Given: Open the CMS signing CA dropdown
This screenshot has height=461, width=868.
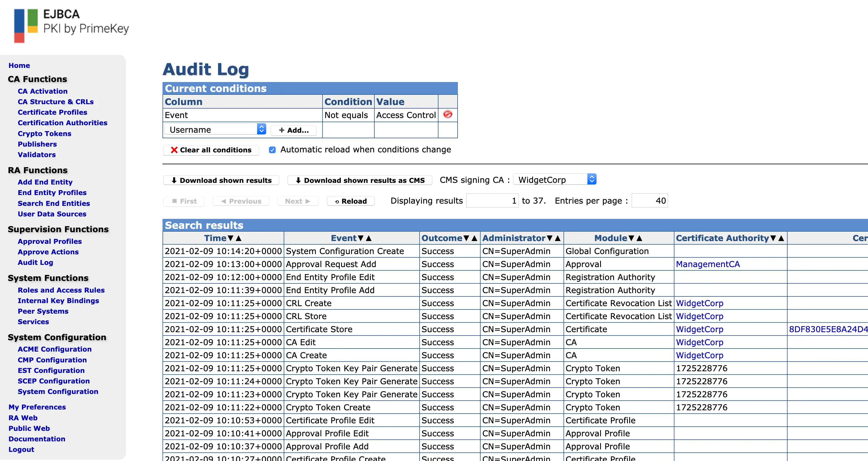Looking at the screenshot, I should coord(555,180).
